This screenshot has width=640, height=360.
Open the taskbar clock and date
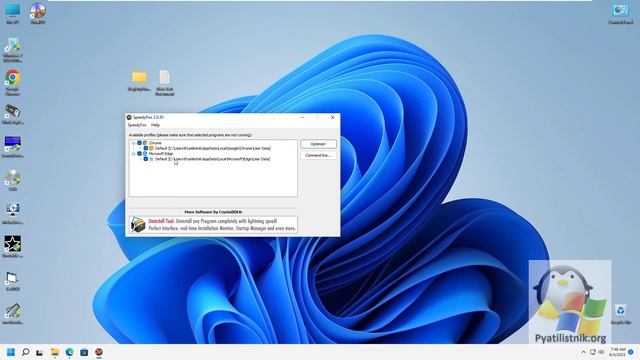pyautogui.click(x=618, y=352)
